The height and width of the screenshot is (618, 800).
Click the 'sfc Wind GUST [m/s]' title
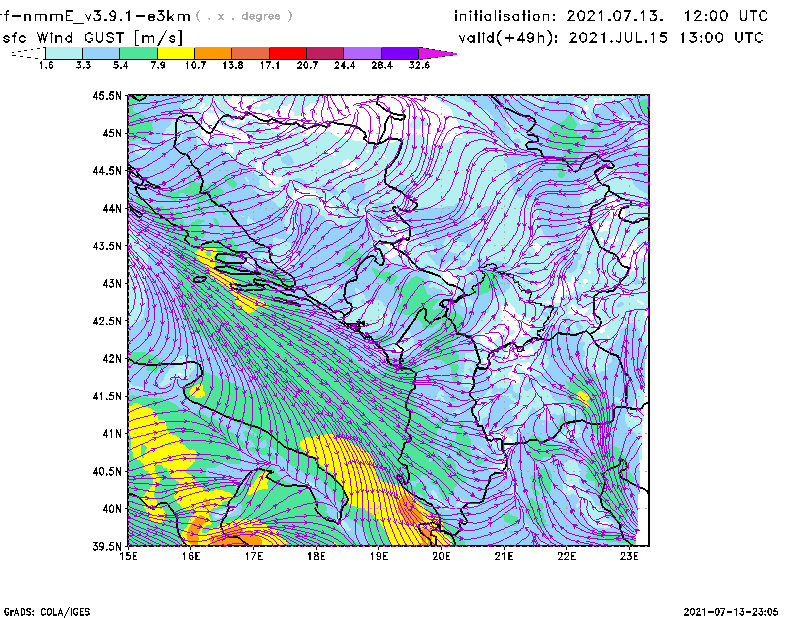[x=92, y=38]
